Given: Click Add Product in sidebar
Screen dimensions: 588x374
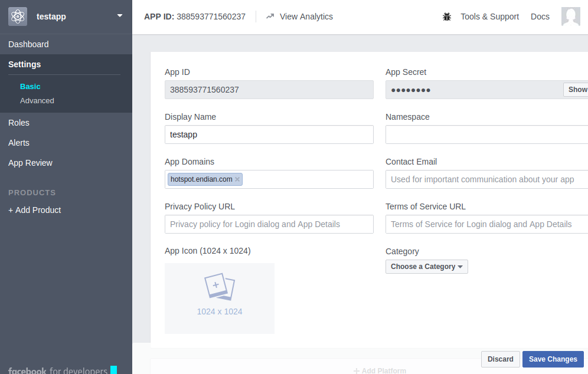Looking at the screenshot, I should pyautogui.click(x=35, y=210).
